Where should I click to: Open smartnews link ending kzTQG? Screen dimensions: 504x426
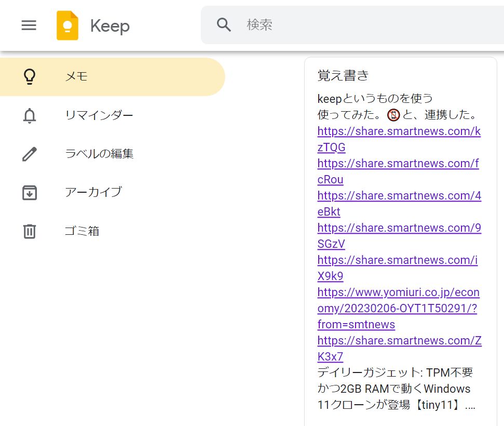coord(399,139)
